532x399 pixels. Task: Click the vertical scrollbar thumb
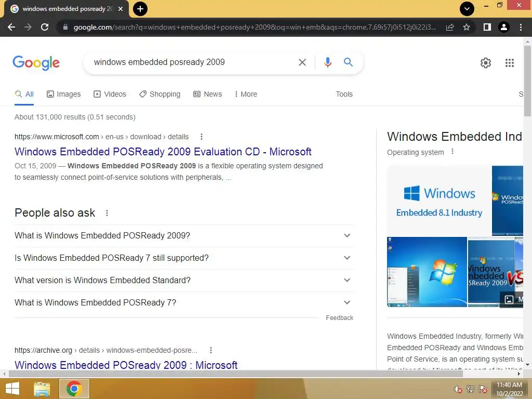point(527,81)
